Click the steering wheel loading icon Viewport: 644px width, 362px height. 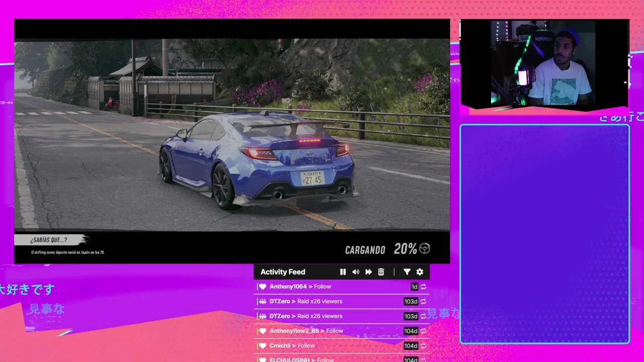coord(425,248)
